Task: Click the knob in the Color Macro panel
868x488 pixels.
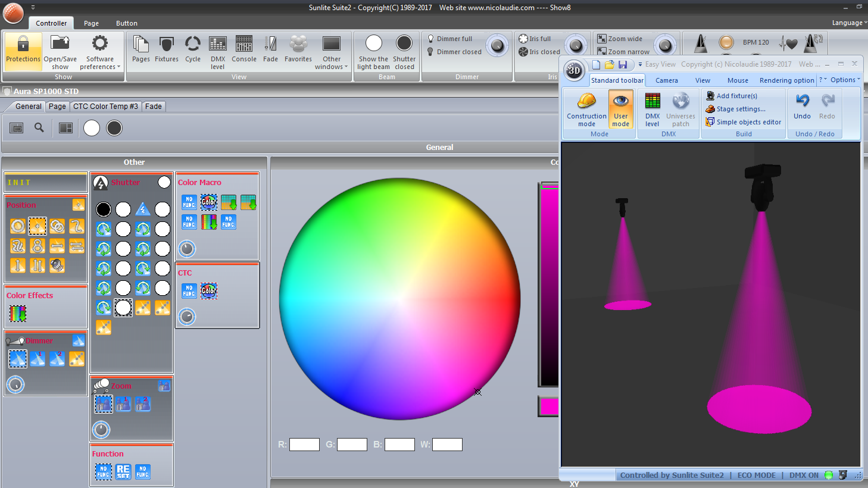Action: (187, 249)
